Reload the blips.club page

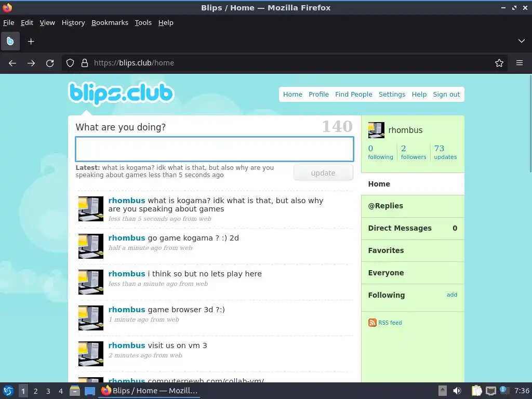[x=50, y=63]
